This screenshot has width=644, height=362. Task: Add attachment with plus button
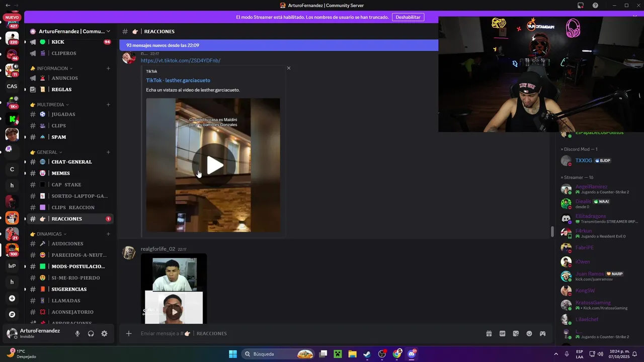click(129, 333)
